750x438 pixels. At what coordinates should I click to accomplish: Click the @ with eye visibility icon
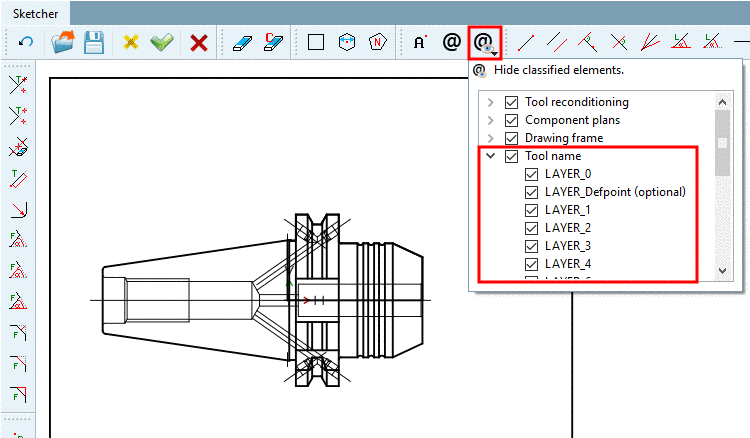483,43
